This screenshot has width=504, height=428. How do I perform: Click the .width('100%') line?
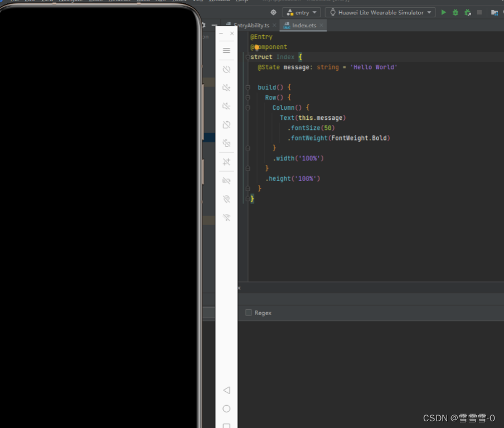[x=298, y=158]
